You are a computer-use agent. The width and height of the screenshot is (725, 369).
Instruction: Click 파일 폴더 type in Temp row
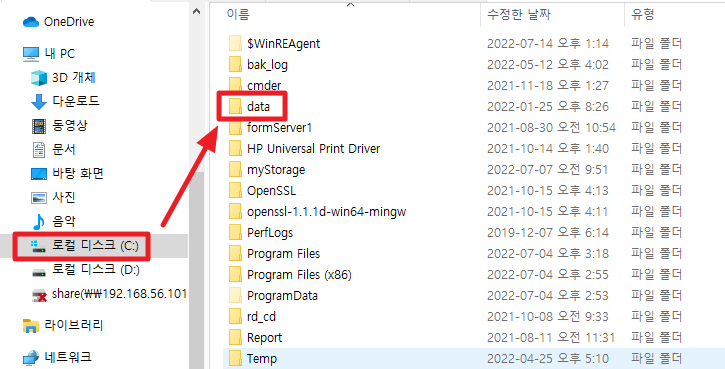pos(657,358)
